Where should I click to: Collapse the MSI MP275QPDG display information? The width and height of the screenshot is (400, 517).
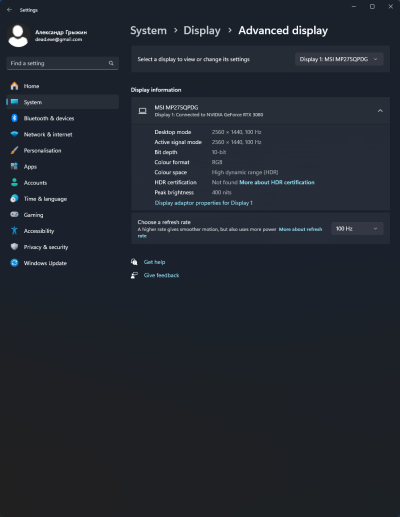pyautogui.click(x=380, y=111)
